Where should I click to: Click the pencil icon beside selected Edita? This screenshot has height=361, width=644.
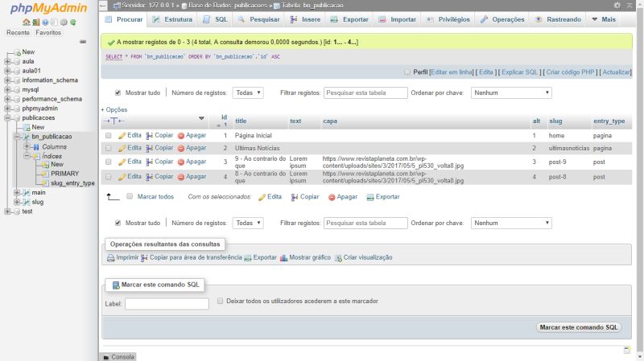pos(262,197)
